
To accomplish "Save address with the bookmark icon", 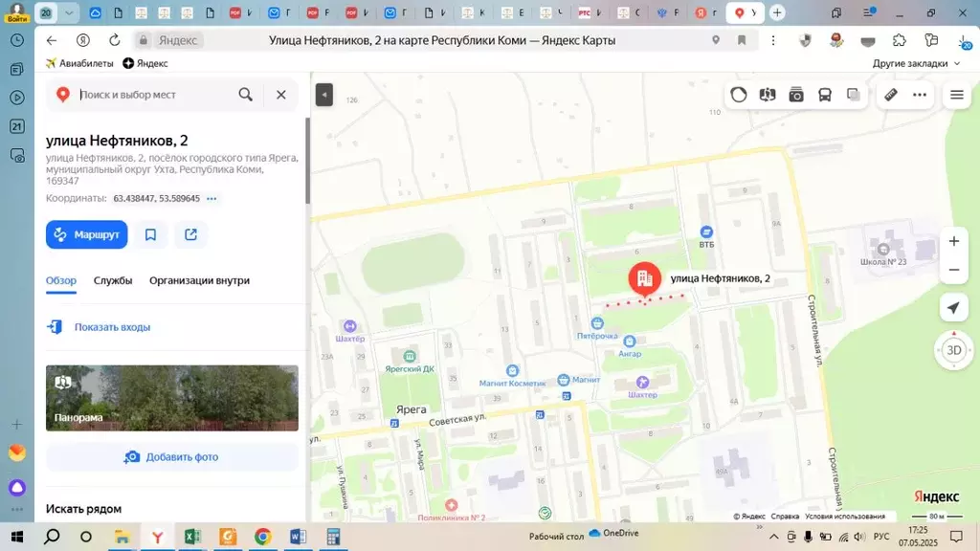I will [x=151, y=234].
